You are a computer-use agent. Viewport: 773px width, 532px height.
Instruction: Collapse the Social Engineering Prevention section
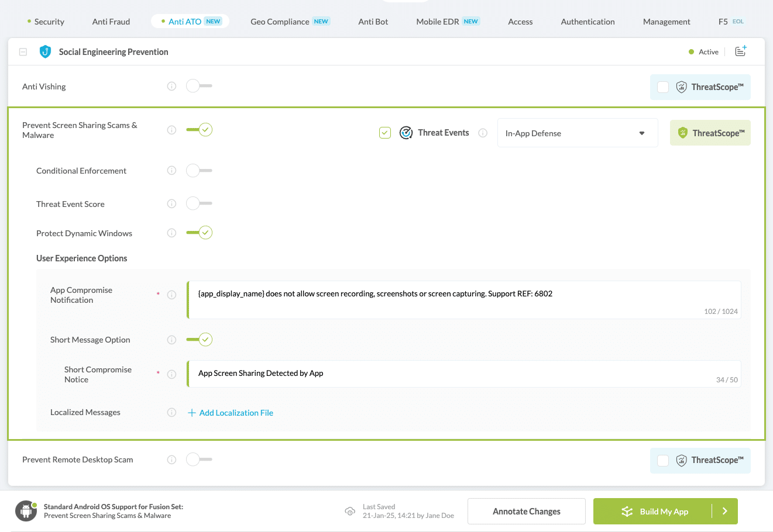(23, 52)
